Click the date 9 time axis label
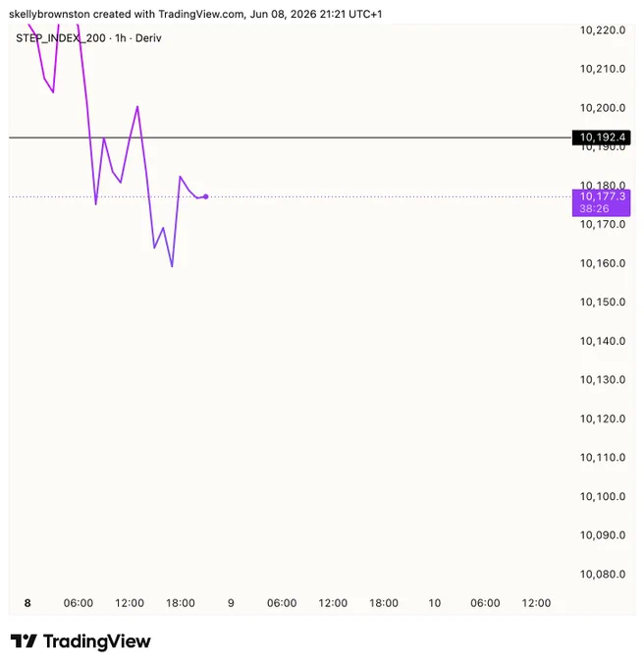Screen dimensions: 644x668 tap(231, 603)
